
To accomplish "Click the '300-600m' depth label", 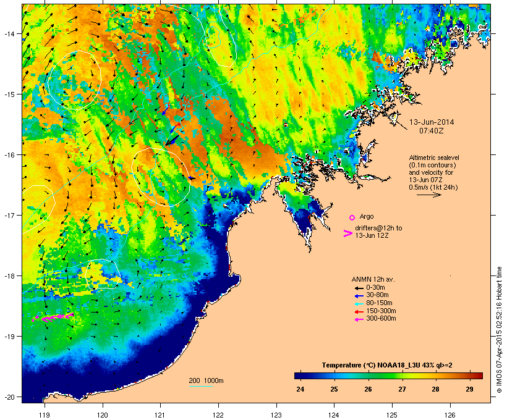I will point(381,319).
